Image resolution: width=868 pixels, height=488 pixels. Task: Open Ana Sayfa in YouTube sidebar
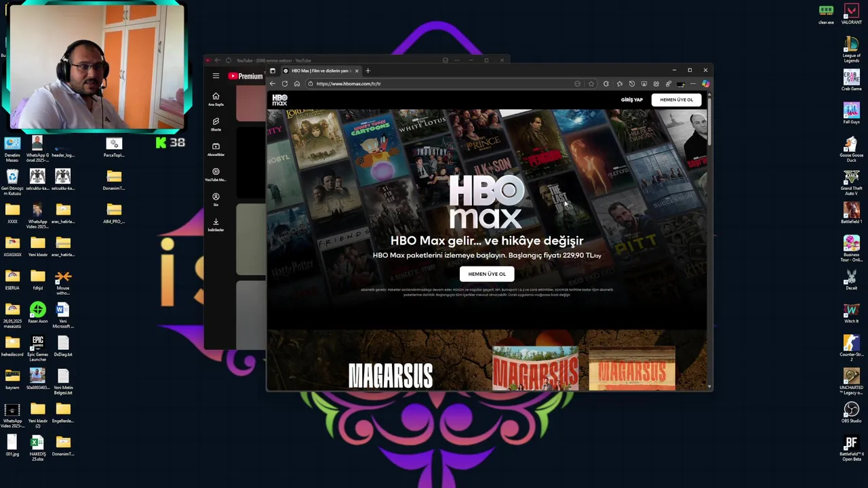click(x=216, y=98)
